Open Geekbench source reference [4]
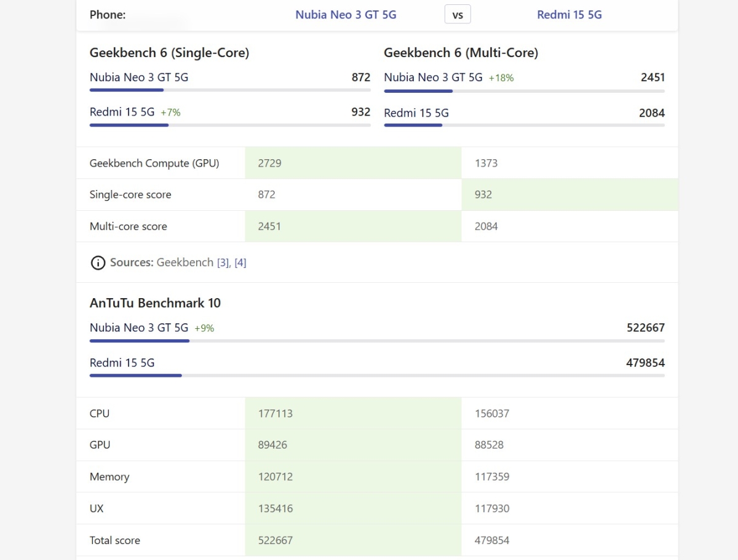This screenshot has height=560, width=738. [x=240, y=262]
